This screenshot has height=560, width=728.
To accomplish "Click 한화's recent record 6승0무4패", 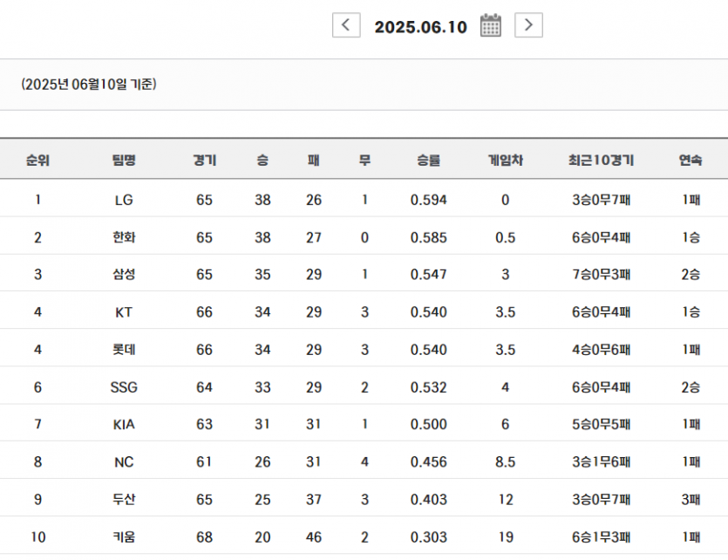I will click(x=602, y=238).
